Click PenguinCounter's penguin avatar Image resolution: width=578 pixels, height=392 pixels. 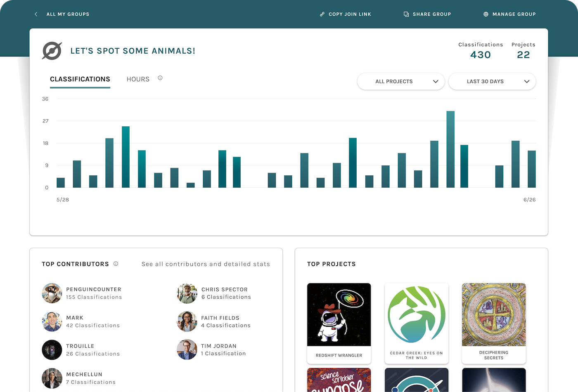coord(52,293)
